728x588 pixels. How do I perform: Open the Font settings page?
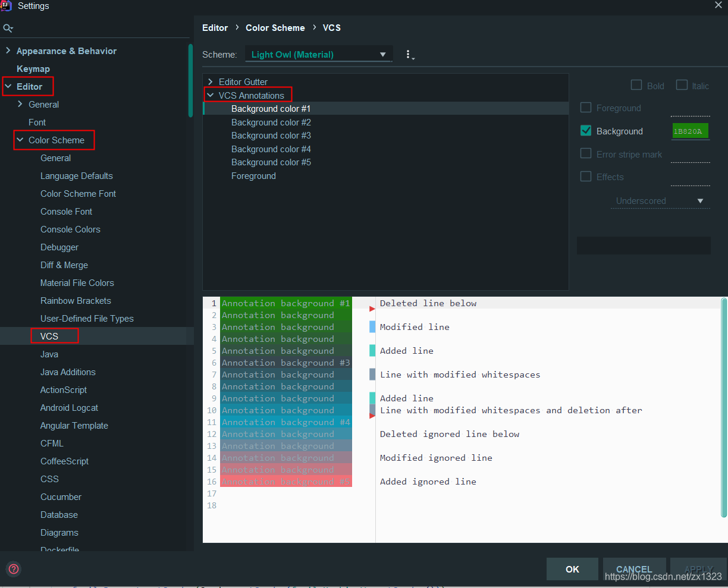[37, 122]
